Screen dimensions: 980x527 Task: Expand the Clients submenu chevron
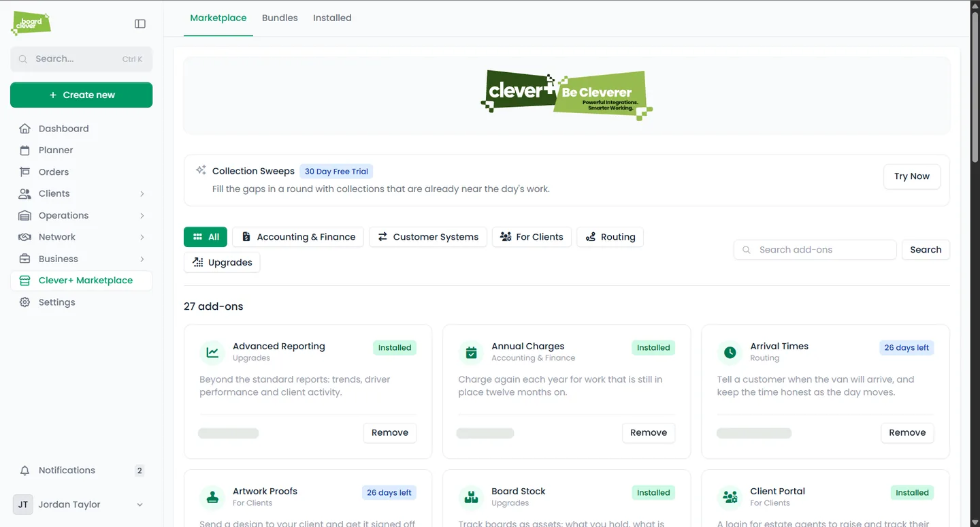[x=142, y=194]
